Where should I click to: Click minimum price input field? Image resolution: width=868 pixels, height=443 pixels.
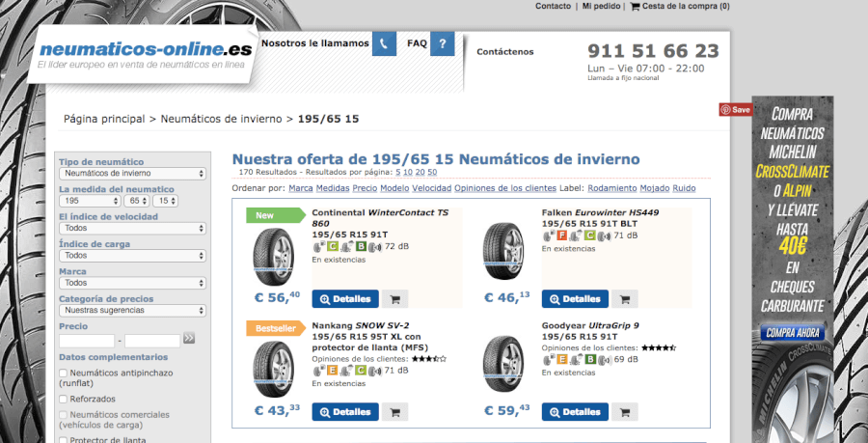[87, 341]
